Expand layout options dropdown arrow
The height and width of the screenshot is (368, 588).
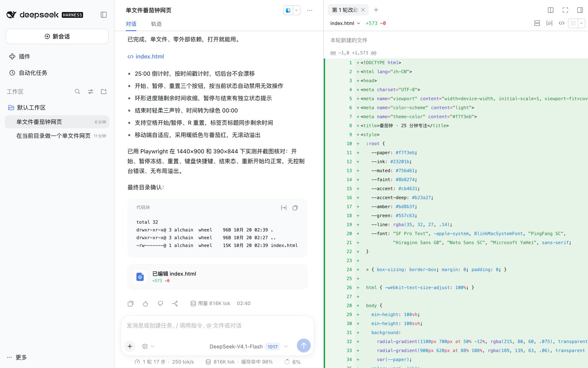[x=297, y=10]
